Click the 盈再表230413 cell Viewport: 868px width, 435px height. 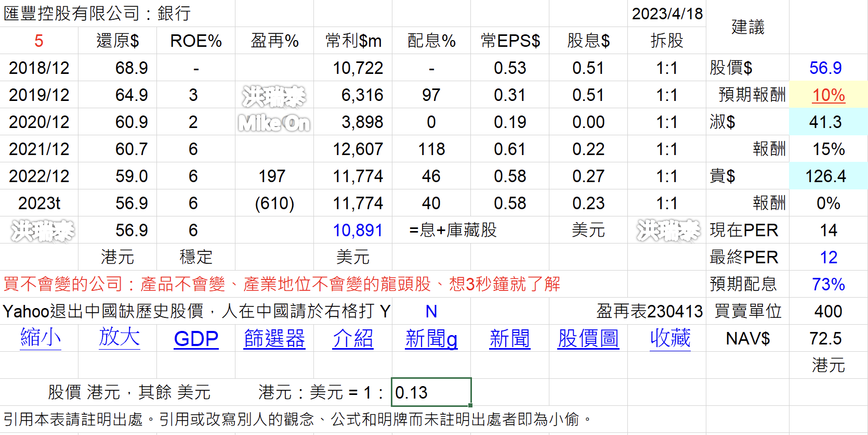click(x=650, y=311)
